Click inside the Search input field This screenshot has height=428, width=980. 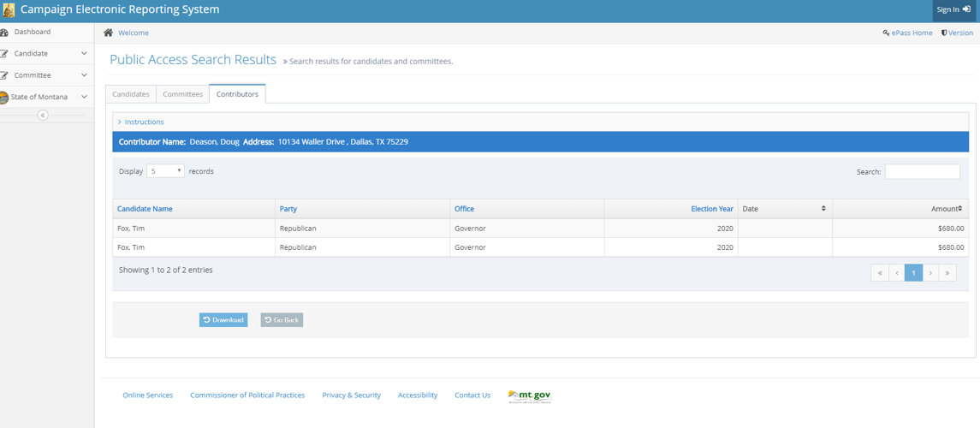click(922, 171)
